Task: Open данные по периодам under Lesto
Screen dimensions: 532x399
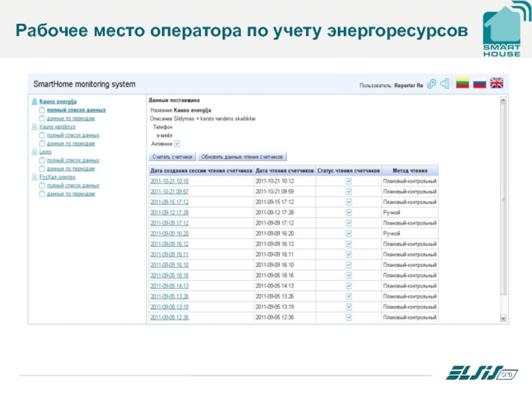Action: click(x=71, y=169)
